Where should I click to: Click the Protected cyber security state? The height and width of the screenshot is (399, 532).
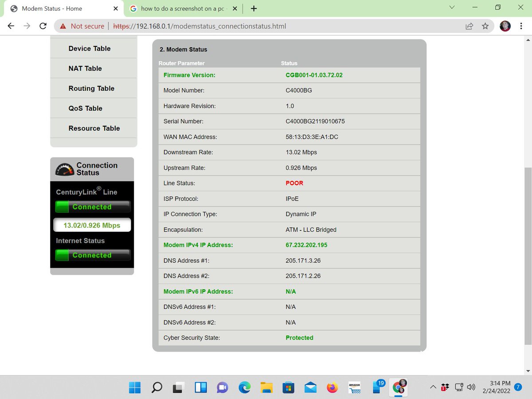click(x=300, y=338)
